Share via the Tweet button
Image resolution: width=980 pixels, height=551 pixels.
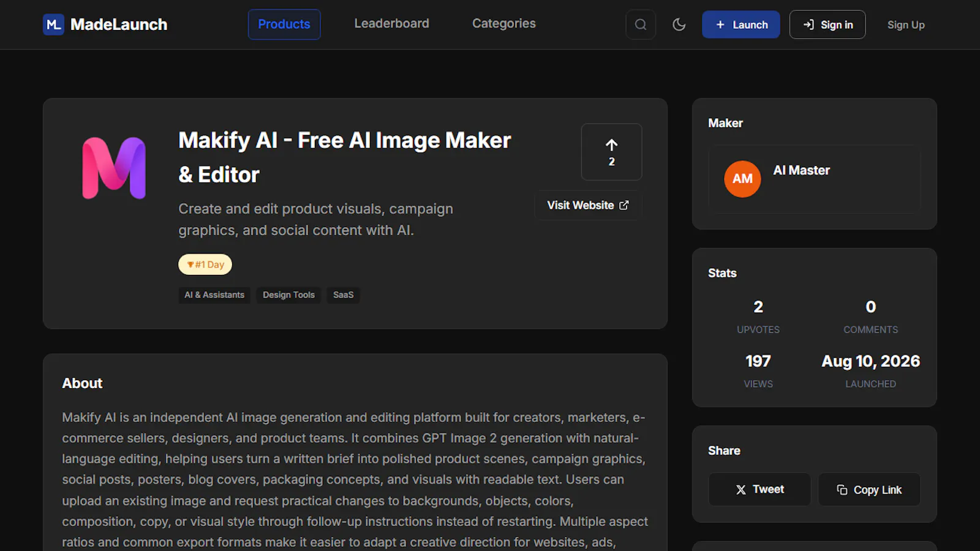tap(759, 489)
